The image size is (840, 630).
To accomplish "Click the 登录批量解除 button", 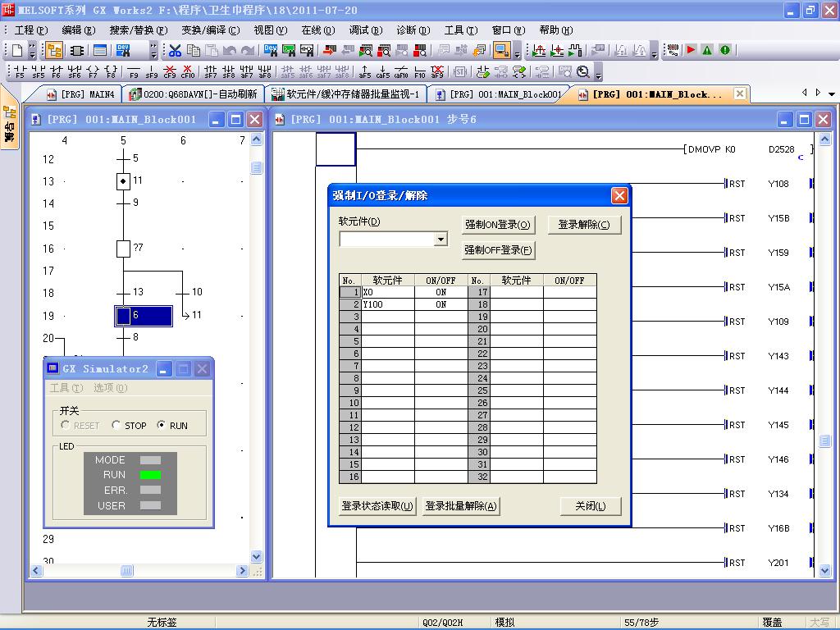I will 460,506.
